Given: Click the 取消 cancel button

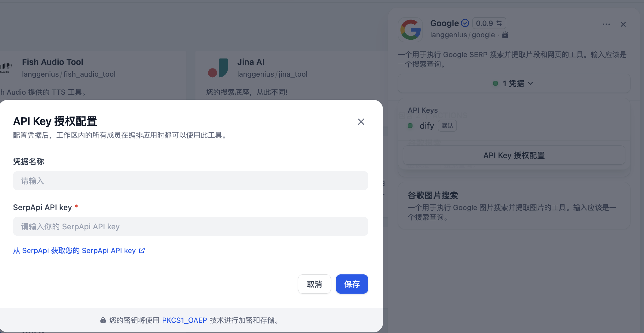Looking at the screenshot, I should tap(314, 284).
